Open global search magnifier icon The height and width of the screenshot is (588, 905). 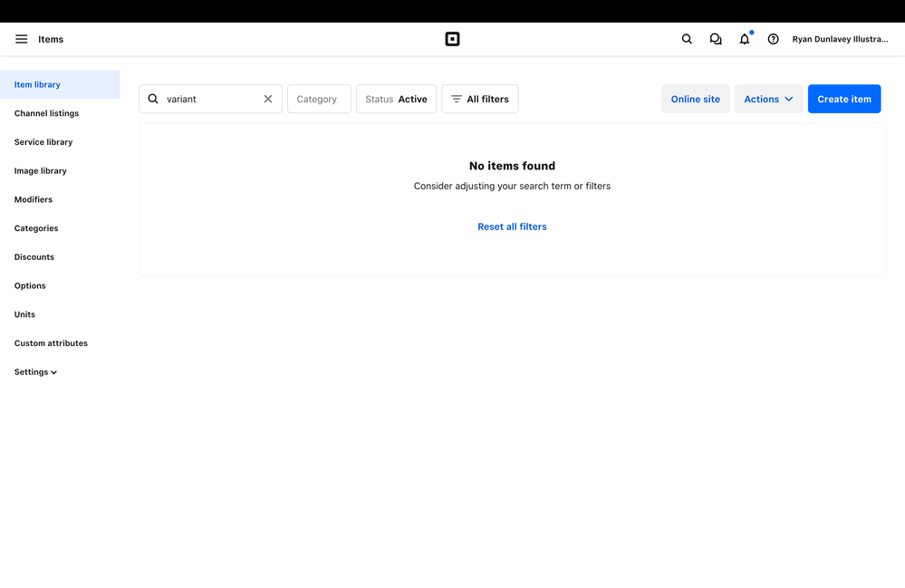687,39
